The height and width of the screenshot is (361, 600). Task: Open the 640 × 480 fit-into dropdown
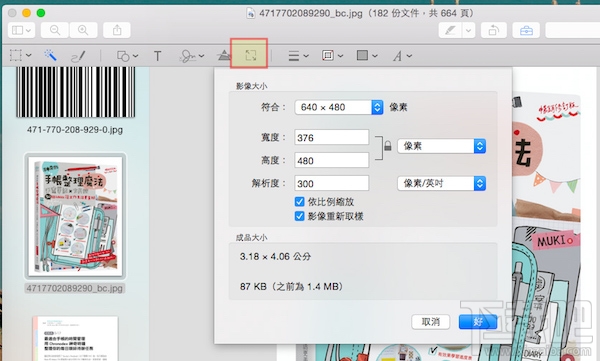pos(339,107)
